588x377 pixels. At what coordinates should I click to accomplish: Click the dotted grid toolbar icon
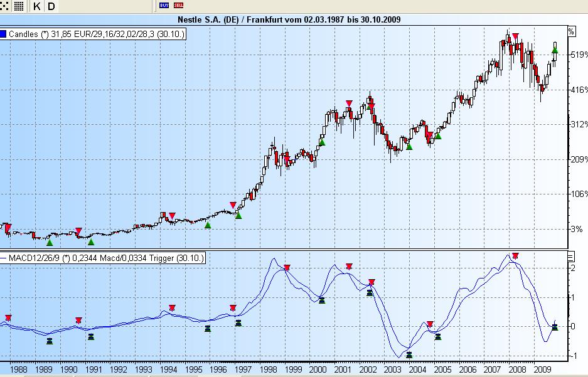click(x=4, y=6)
